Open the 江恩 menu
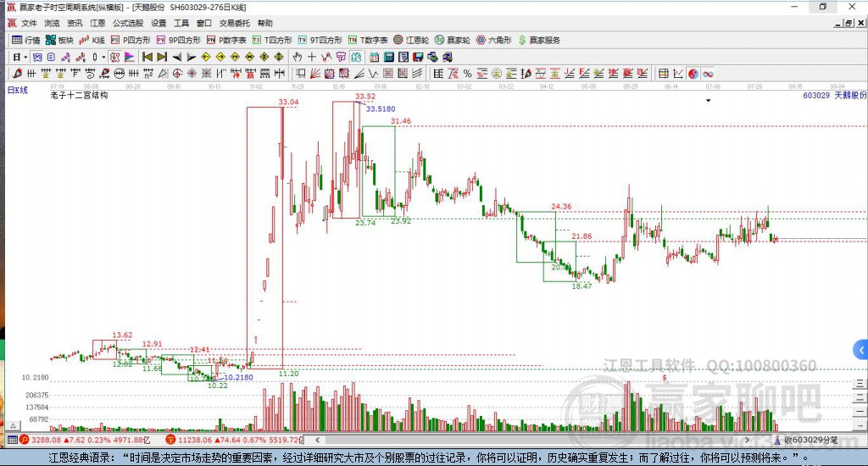This screenshot has width=868, height=466. coord(97,23)
